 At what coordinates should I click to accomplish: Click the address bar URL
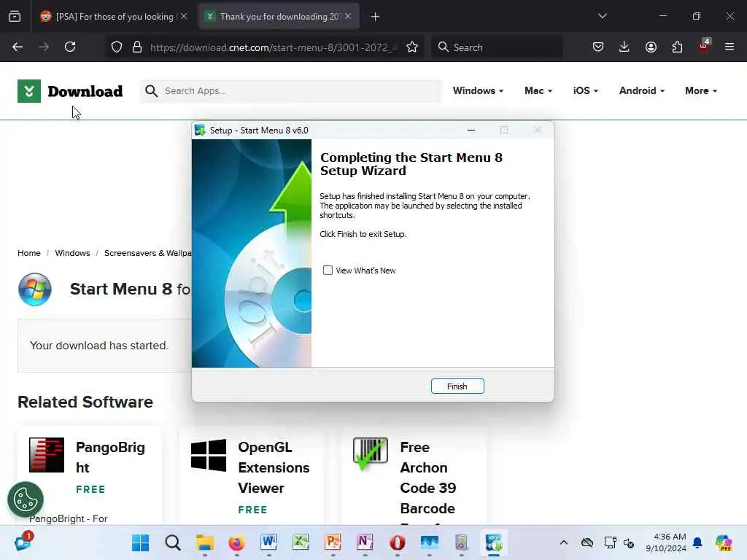273,47
